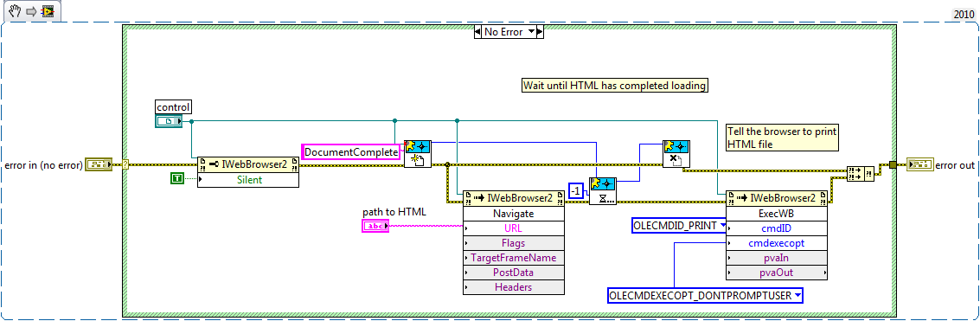Select the hand grab tool icon

16,10
